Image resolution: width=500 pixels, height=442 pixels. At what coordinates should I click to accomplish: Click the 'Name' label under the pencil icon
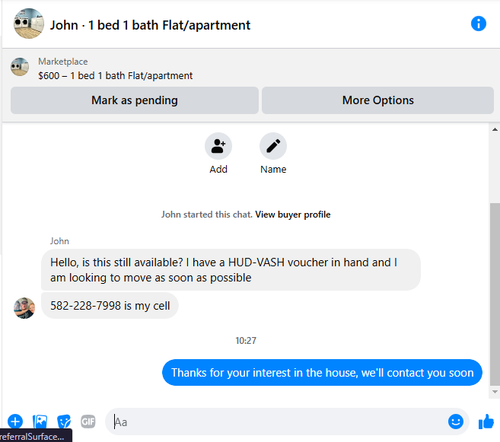pos(273,169)
